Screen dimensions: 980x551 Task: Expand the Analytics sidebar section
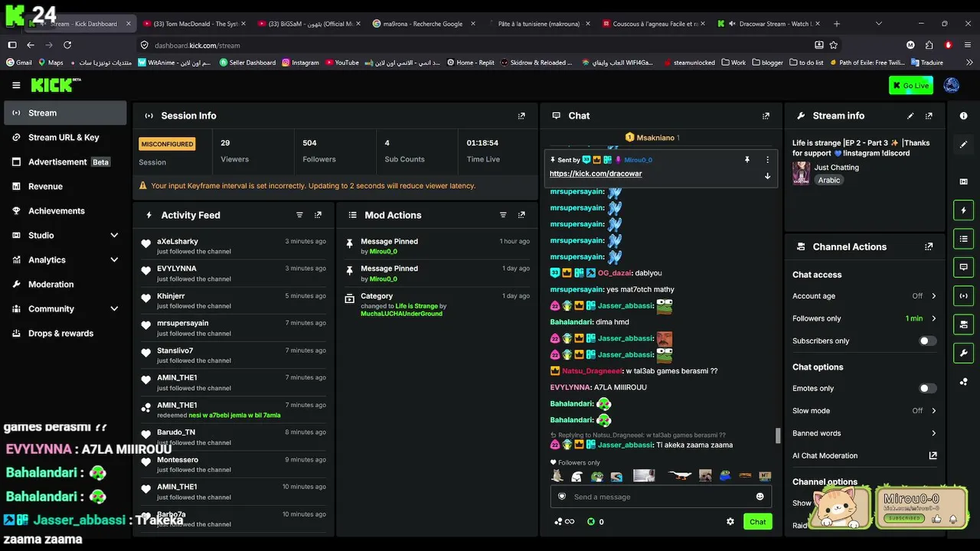click(114, 260)
